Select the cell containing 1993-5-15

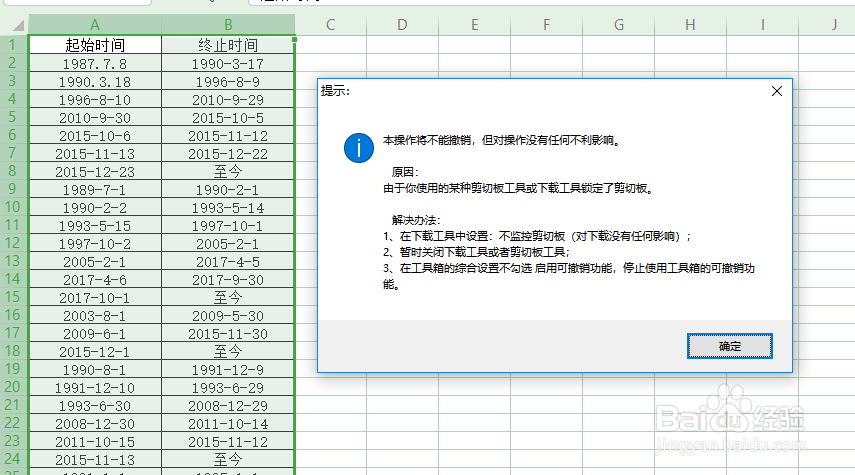[95, 225]
